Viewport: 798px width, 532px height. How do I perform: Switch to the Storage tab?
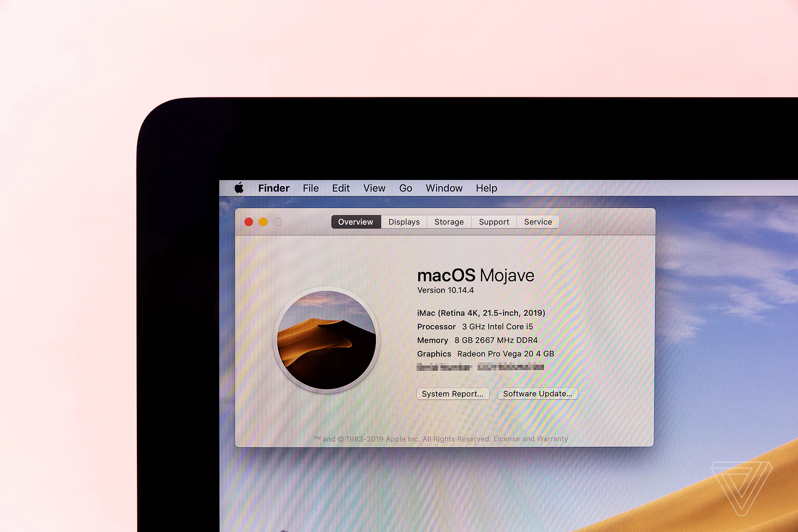coord(449,222)
